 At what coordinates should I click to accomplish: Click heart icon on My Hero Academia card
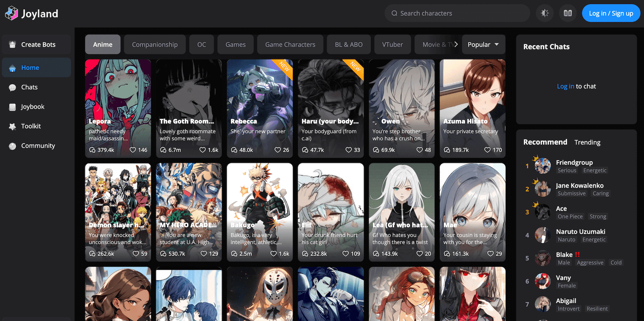(x=204, y=253)
